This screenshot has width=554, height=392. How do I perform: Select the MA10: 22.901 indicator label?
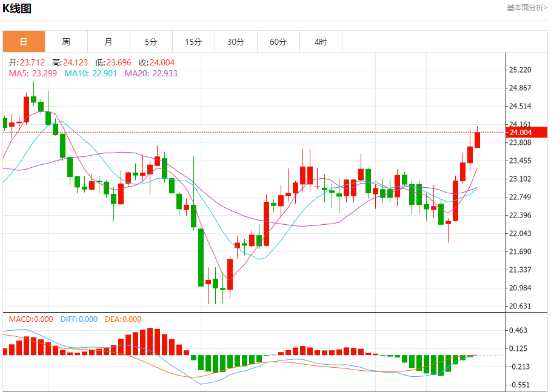click(x=91, y=73)
